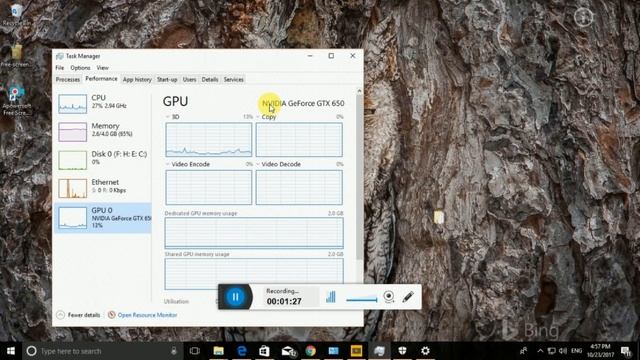Switch to the Processes tab
Viewport: 640px width, 360px height.
tap(68, 80)
